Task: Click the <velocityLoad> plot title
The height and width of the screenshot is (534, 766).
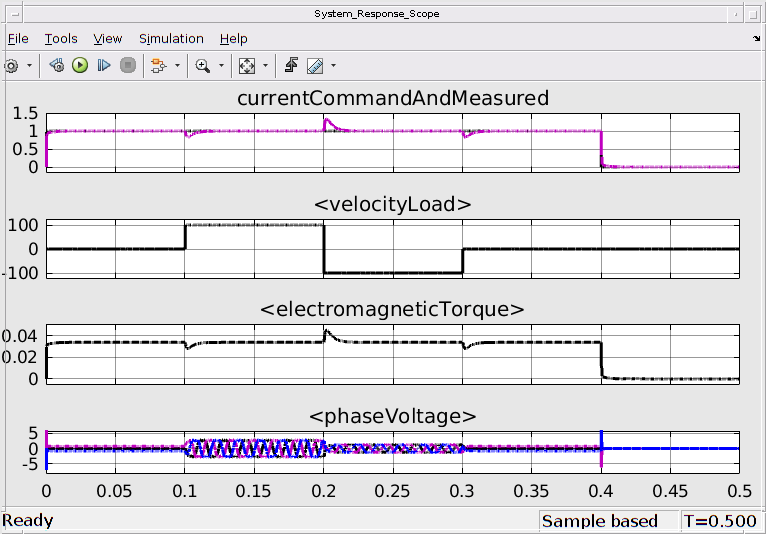Action: [393, 204]
